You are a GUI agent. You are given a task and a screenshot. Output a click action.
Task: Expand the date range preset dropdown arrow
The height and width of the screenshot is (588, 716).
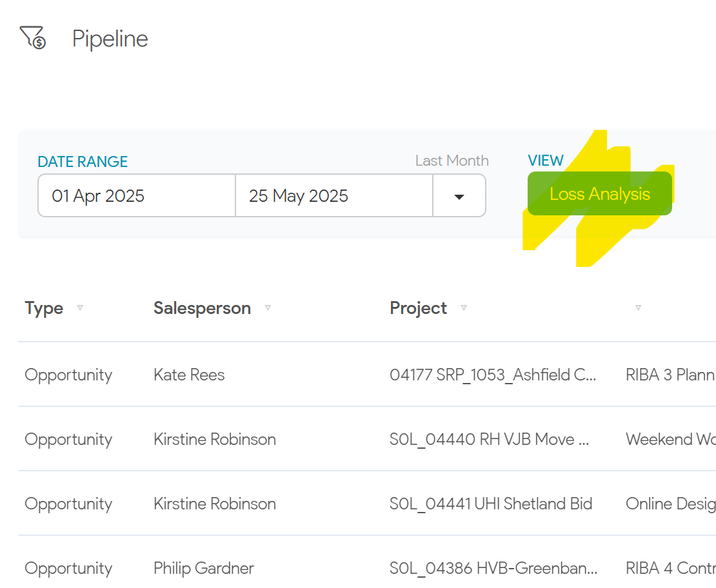tap(459, 196)
